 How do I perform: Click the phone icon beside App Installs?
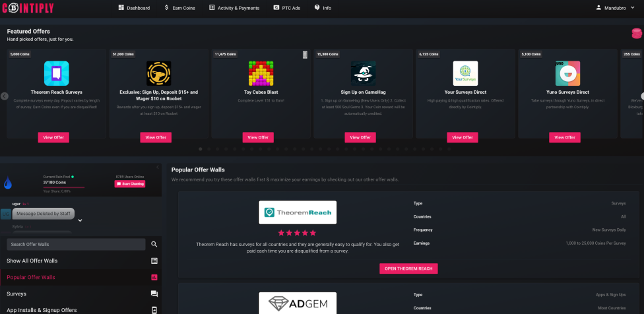(154, 310)
